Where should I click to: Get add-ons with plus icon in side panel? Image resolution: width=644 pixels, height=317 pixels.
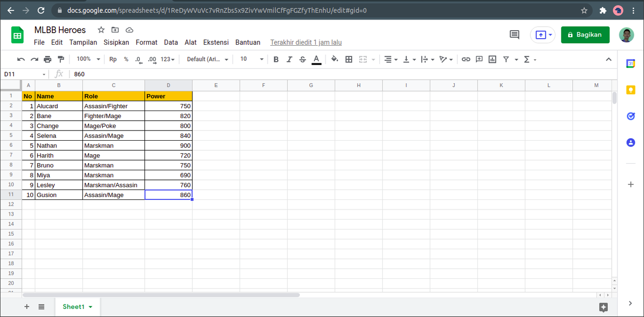coord(630,184)
